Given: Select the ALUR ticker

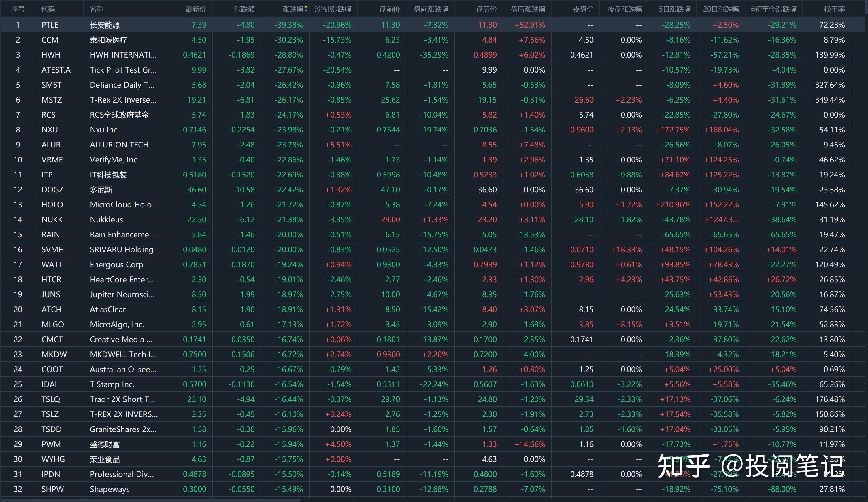Looking at the screenshot, I should [x=51, y=145].
